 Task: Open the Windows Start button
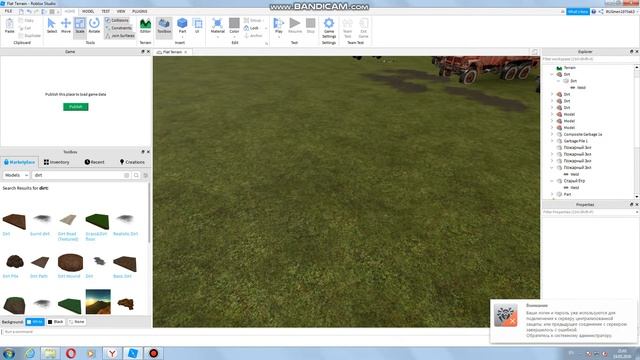pos(9,353)
